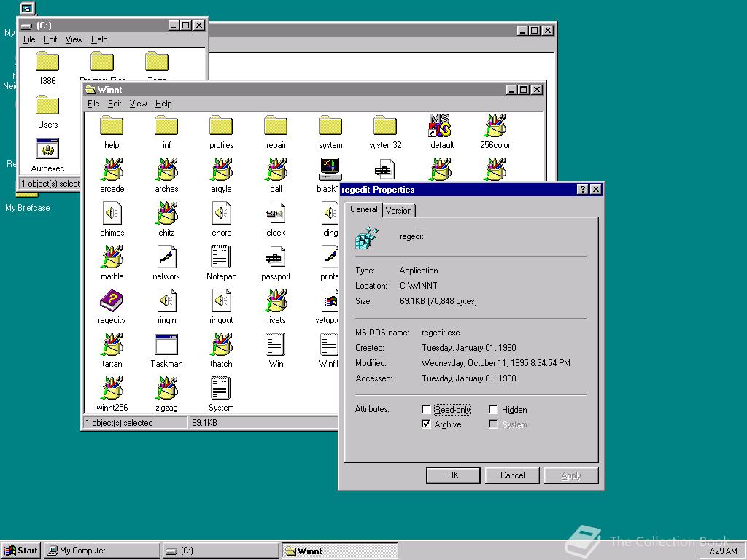Open File menu in C: window
The image size is (747, 560).
pyautogui.click(x=29, y=39)
